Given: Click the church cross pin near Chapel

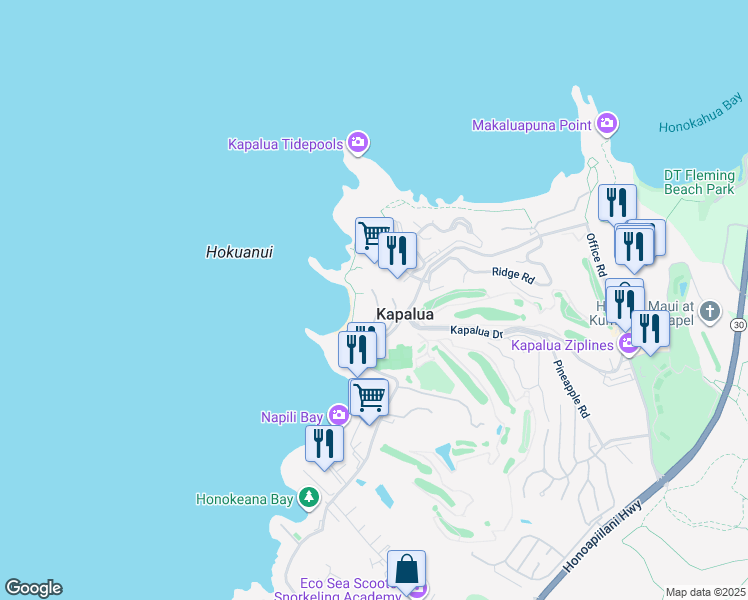Looking at the screenshot, I should tap(710, 312).
